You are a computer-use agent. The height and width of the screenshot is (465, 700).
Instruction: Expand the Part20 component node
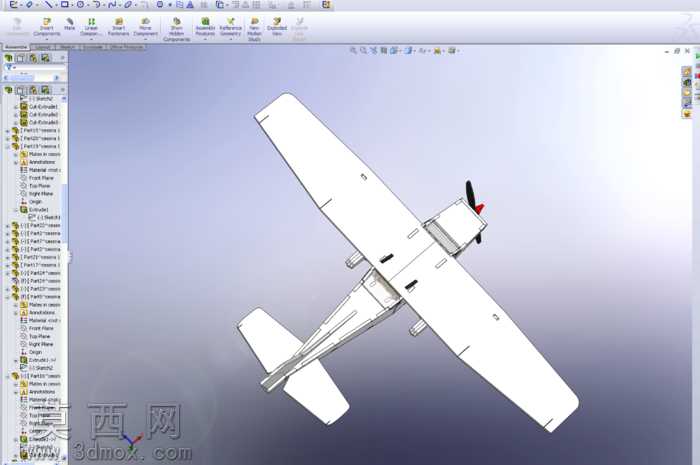7,139
